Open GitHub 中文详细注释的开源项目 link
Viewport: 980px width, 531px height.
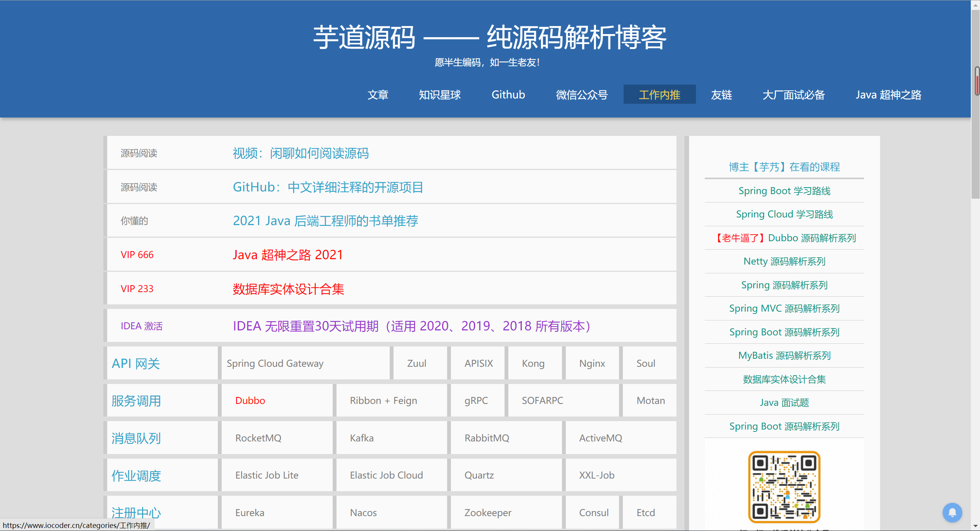328,187
